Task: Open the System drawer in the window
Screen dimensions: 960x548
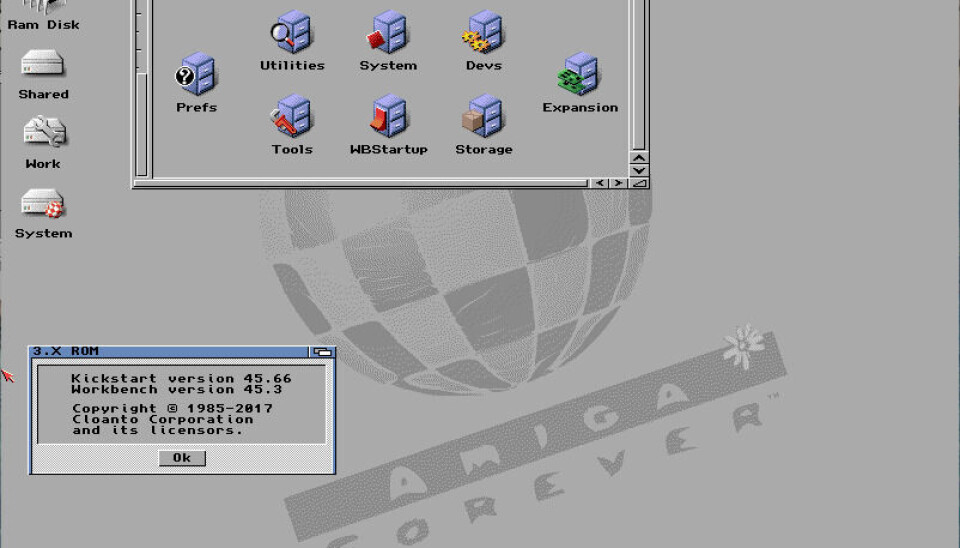Action: [x=388, y=41]
